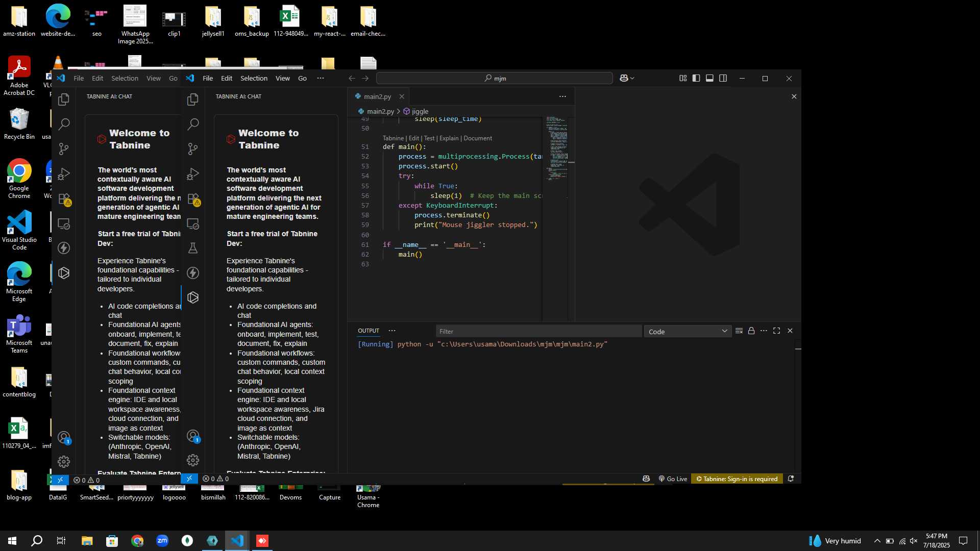Select Recycle Bin desktop icon
This screenshot has height=551, width=980.
click(19, 124)
